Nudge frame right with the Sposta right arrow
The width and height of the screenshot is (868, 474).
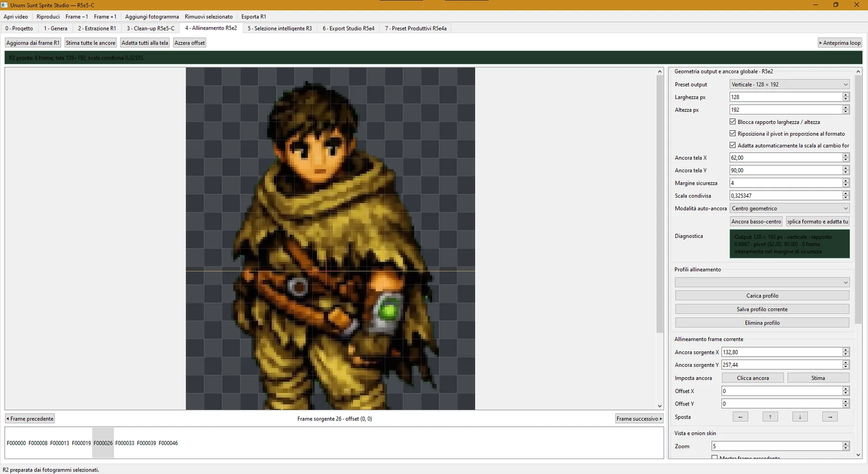click(x=830, y=417)
